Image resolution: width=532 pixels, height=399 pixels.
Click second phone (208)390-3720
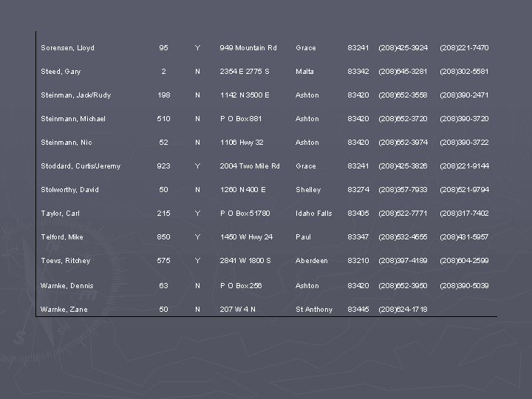[x=464, y=119]
